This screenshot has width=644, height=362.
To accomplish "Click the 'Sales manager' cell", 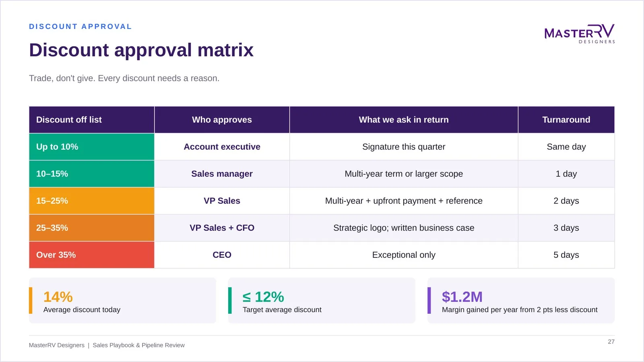I will coord(222,174).
